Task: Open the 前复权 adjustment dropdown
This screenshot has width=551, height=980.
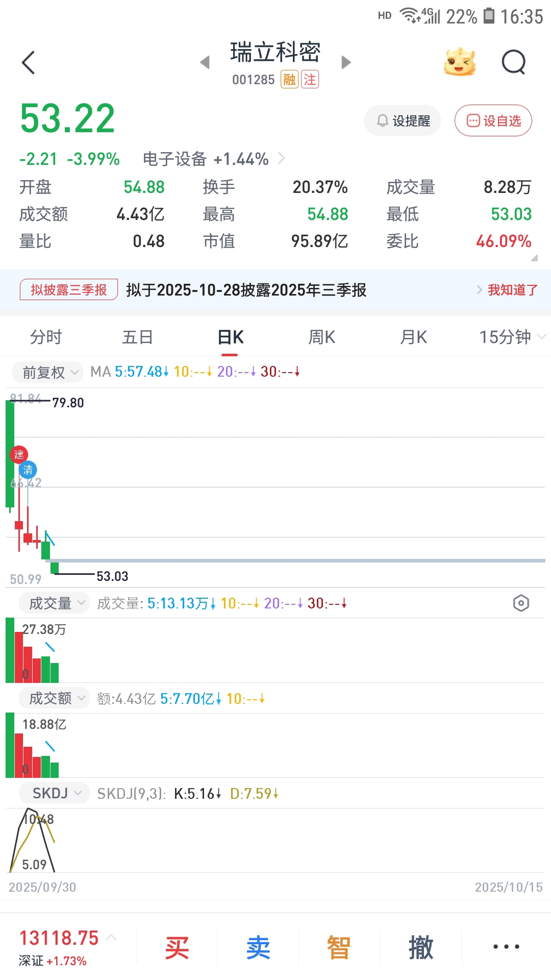Action: tap(47, 372)
